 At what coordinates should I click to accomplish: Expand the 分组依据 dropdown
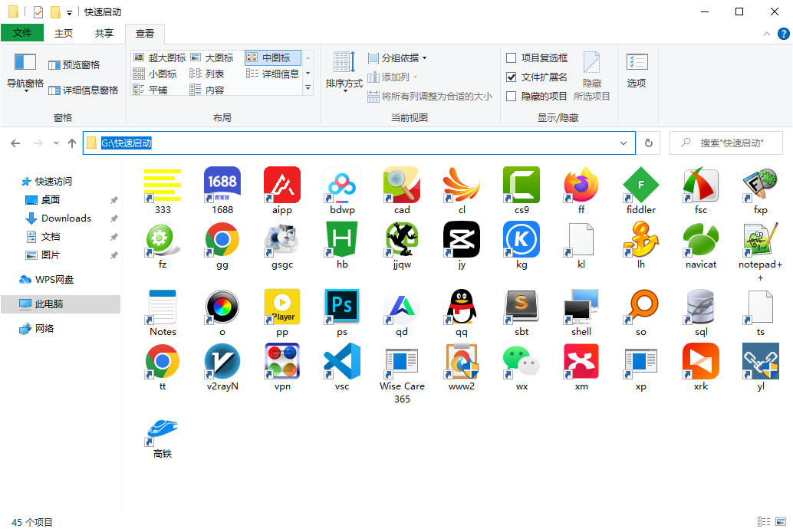pyautogui.click(x=397, y=58)
